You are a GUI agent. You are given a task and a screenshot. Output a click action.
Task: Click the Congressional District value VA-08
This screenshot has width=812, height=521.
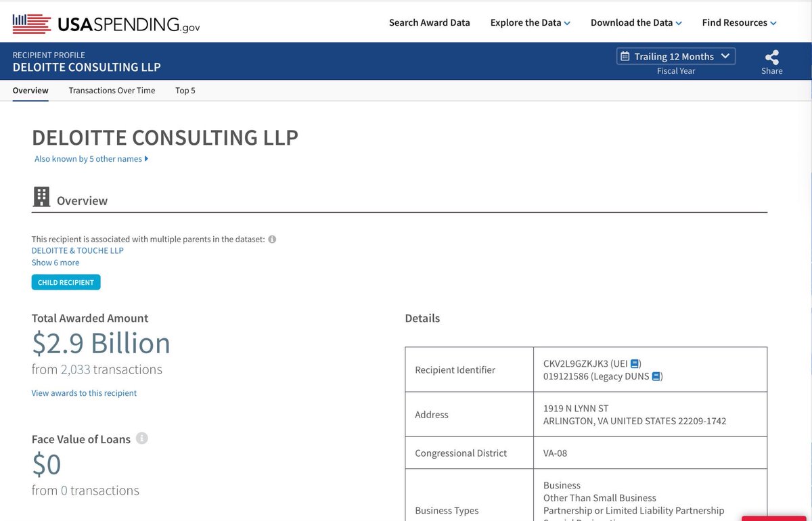click(x=555, y=453)
